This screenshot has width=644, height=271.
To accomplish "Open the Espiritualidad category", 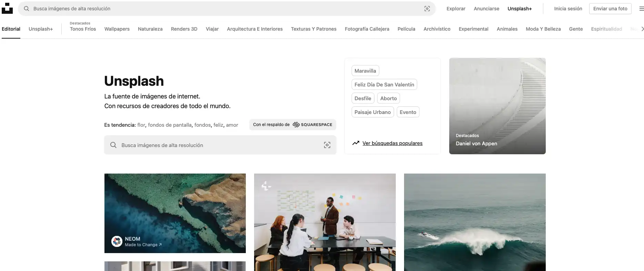I will coord(606,29).
